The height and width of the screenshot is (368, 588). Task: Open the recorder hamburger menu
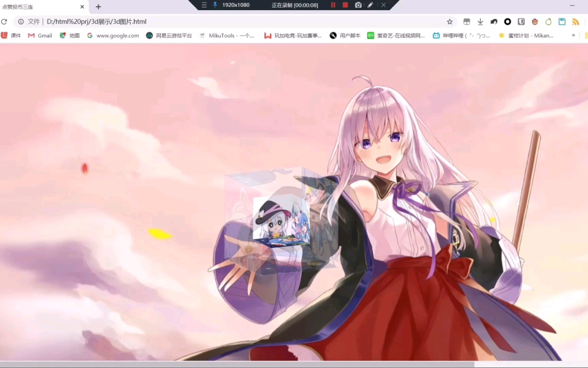pos(204,5)
